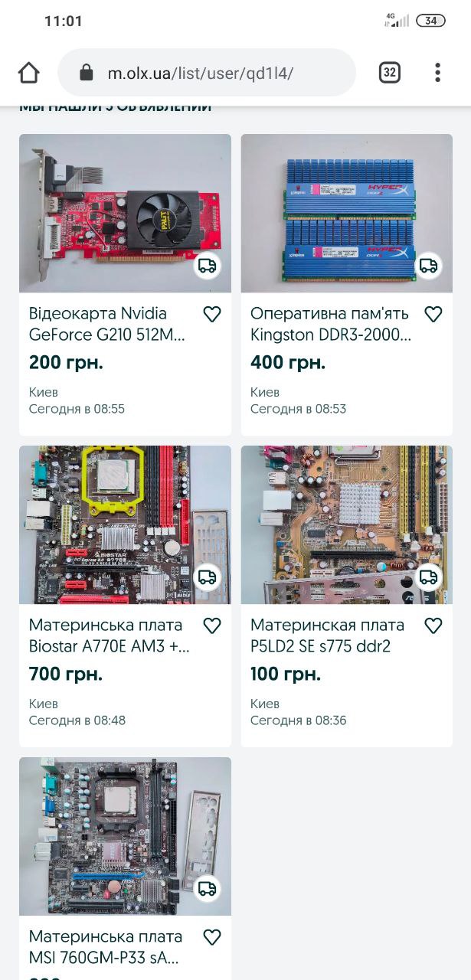
Task: Open the Материнська плата Biostar A770E title
Action: pyautogui.click(x=110, y=635)
